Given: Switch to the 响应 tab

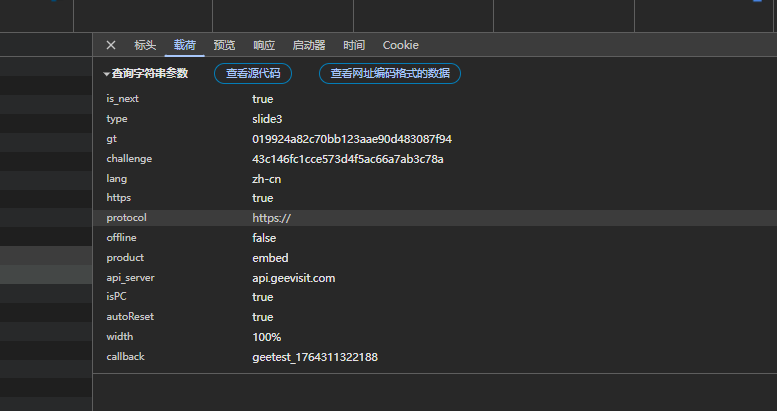Looking at the screenshot, I should 264,45.
